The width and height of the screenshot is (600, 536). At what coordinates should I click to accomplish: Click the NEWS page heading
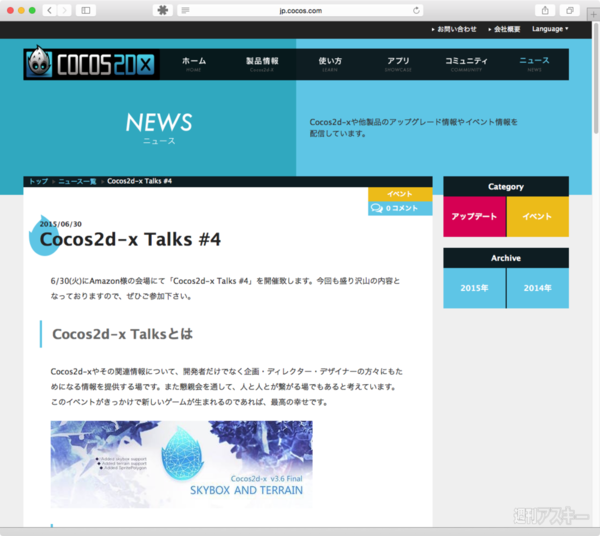(x=159, y=122)
